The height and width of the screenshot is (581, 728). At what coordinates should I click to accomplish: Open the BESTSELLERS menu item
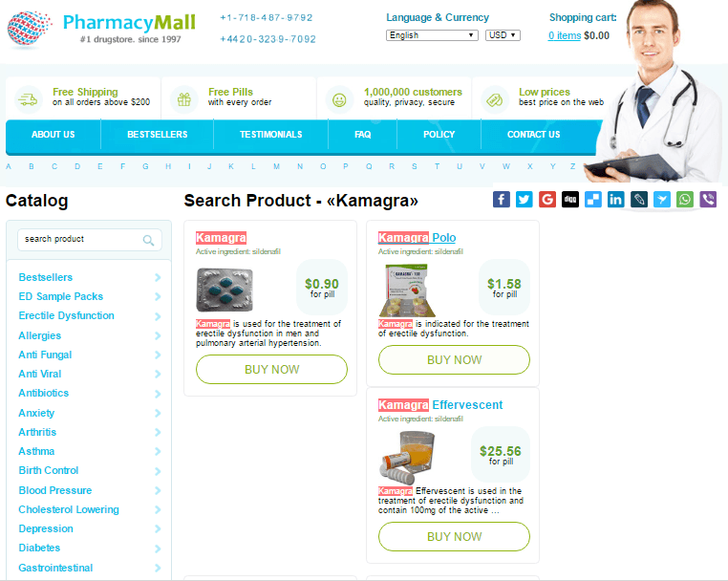coord(158,135)
